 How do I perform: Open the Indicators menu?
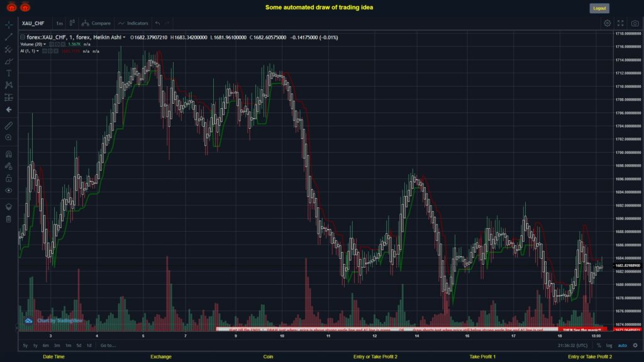[133, 23]
